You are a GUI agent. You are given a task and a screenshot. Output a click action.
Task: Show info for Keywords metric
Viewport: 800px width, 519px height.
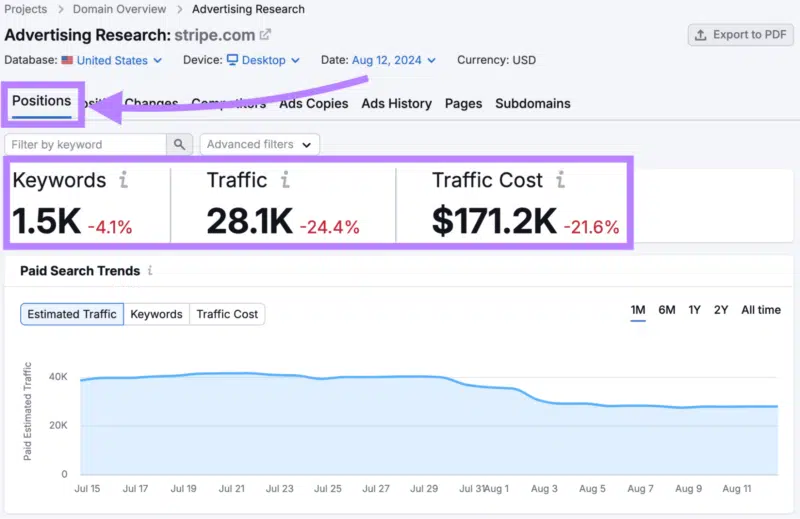[x=123, y=180]
